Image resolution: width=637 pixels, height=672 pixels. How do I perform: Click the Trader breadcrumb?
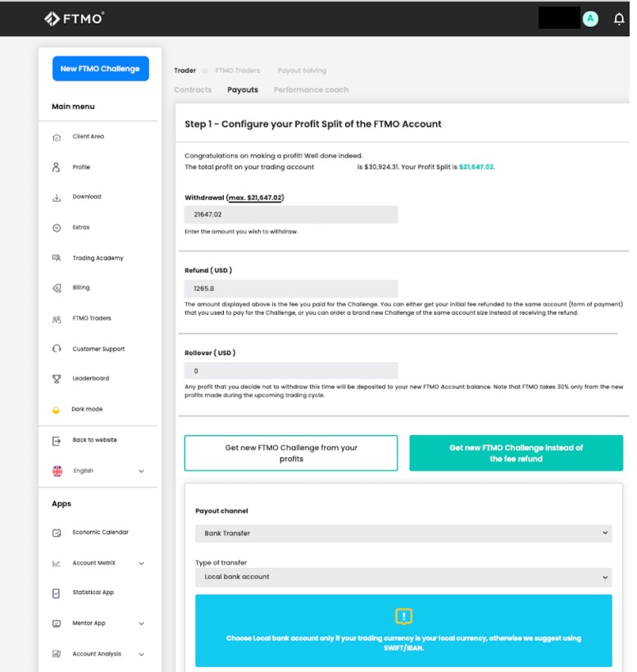[184, 70]
